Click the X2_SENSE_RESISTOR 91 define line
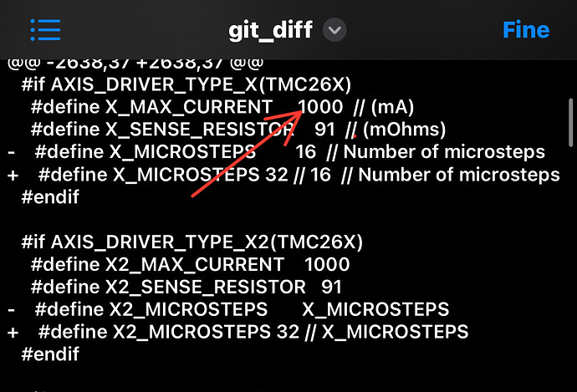This screenshot has height=392, width=577. [186, 287]
